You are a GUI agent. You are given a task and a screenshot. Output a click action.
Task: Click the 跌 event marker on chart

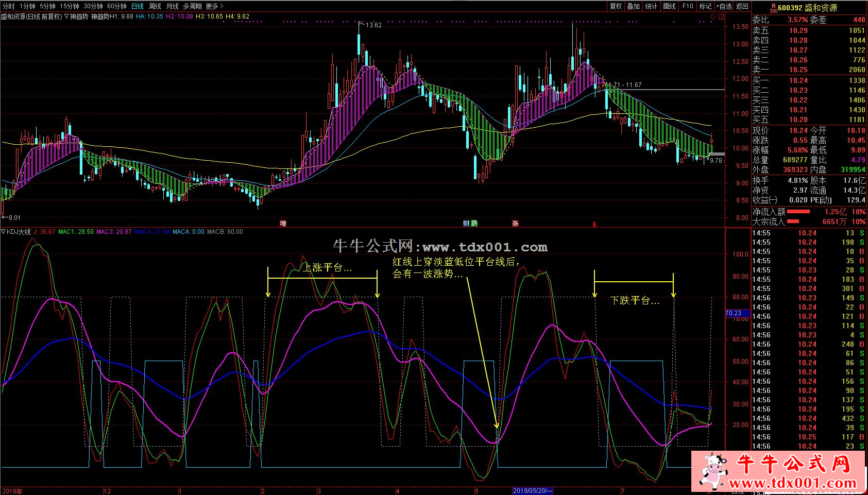pyautogui.click(x=474, y=223)
